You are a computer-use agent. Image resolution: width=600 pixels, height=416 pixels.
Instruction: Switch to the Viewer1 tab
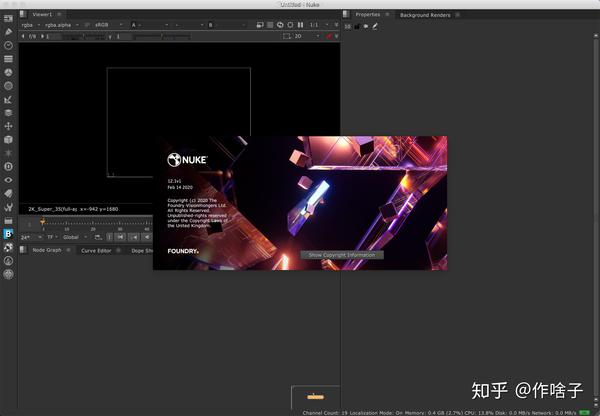(42, 14)
